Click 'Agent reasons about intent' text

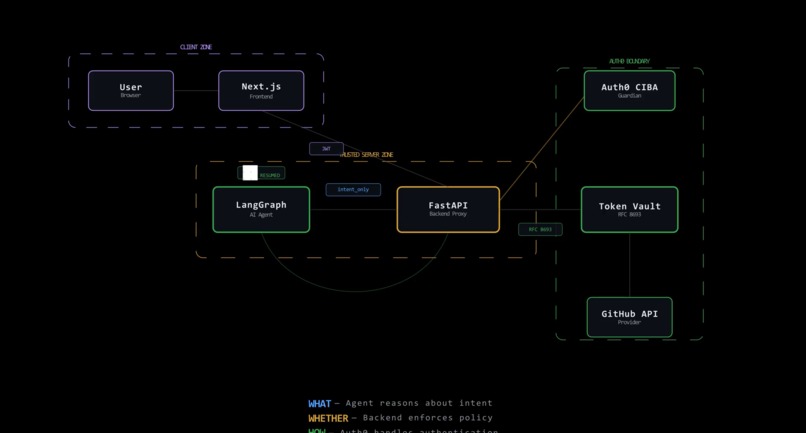coord(419,403)
